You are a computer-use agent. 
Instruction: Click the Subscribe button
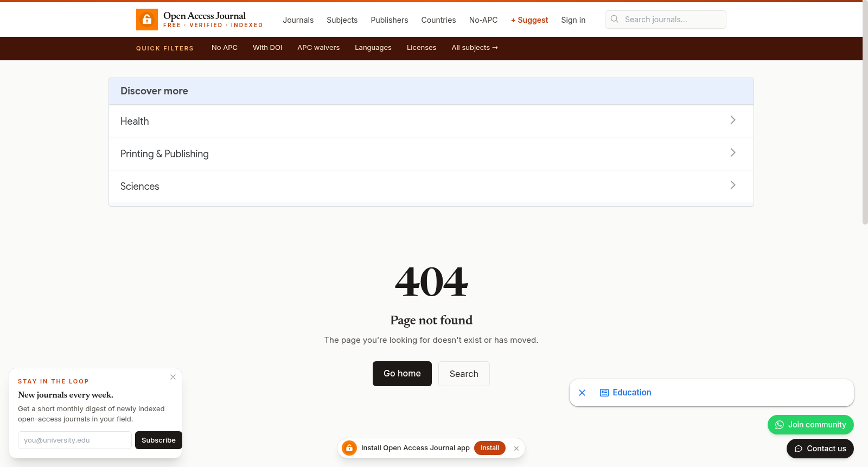[x=158, y=440]
